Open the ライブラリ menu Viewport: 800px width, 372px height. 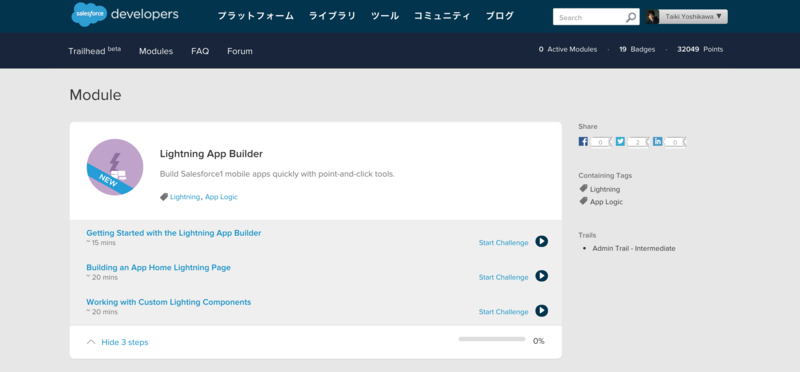(x=332, y=16)
